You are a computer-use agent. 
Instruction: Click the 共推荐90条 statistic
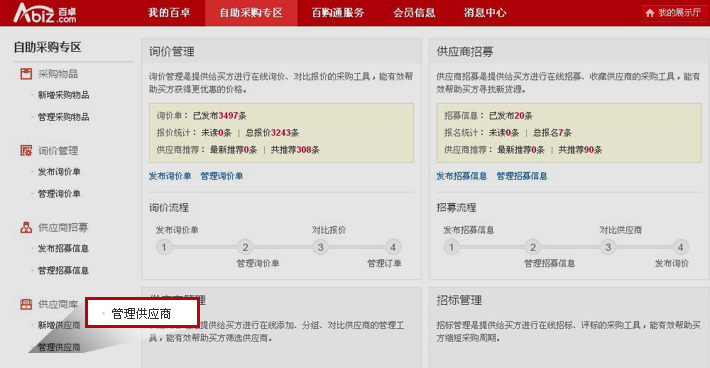point(580,150)
